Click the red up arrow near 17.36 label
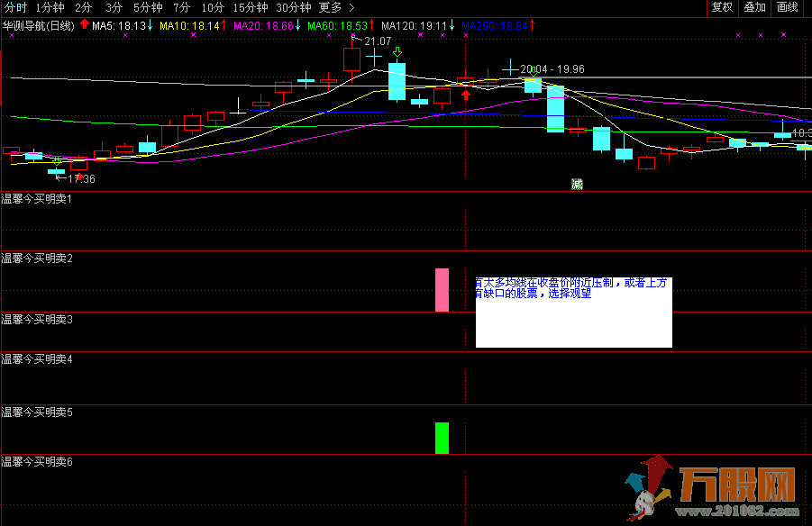Viewport: 812px width, 526px height. click(x=79, y=176)
